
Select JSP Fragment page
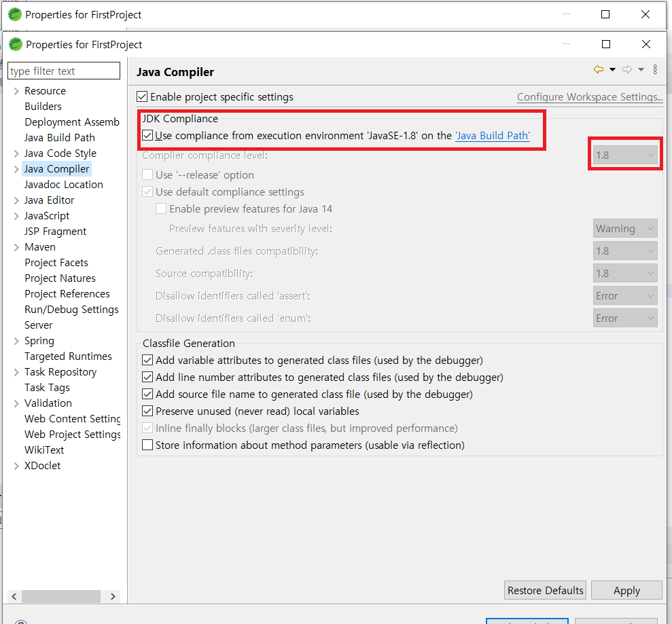click(55, 232)
